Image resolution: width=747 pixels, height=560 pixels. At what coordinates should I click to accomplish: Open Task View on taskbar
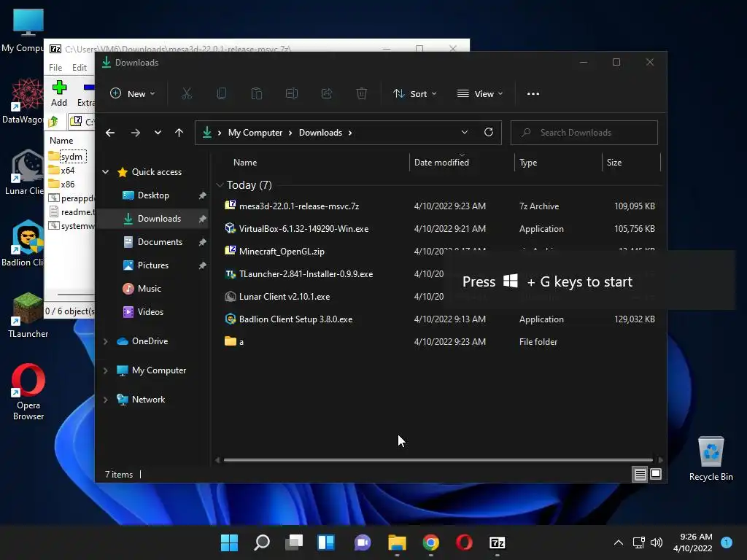coord(294,542)
